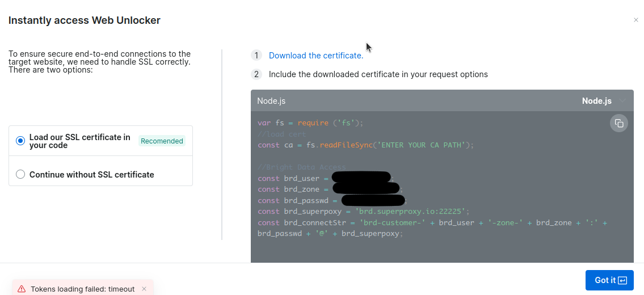Image resolution: width=644 pixels, height=295 pixels.
Task: Click the Got it button
Action: click(609, 280)
